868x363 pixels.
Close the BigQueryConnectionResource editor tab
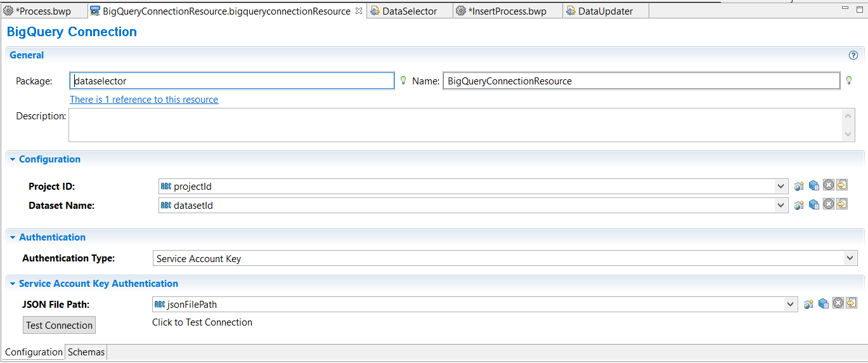click(358, 11)
